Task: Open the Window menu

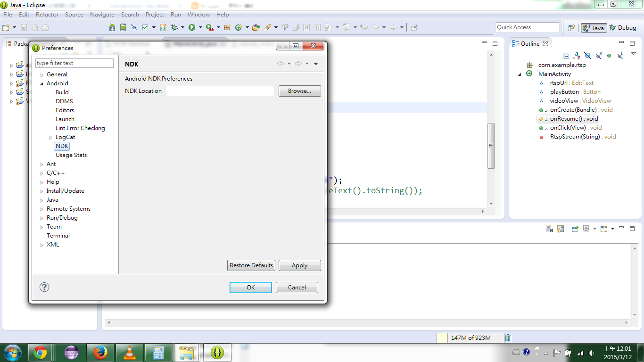Action: click(x=198, y=15)
